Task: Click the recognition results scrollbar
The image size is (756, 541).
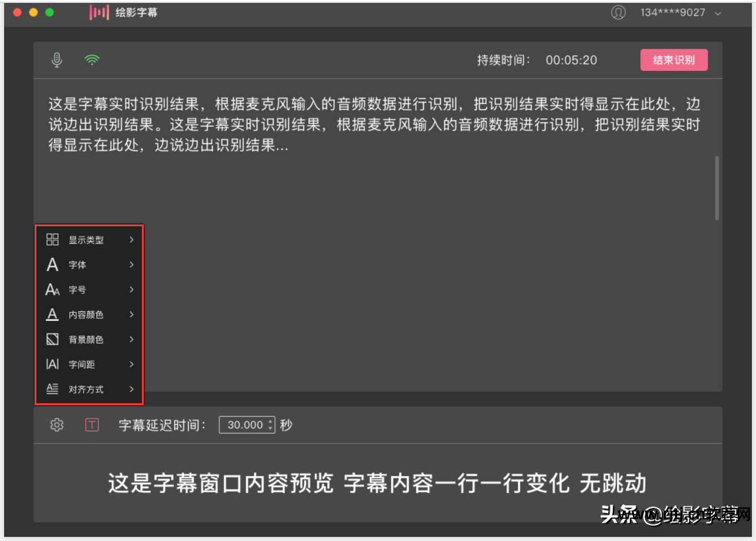Action: tap(717, 188)
